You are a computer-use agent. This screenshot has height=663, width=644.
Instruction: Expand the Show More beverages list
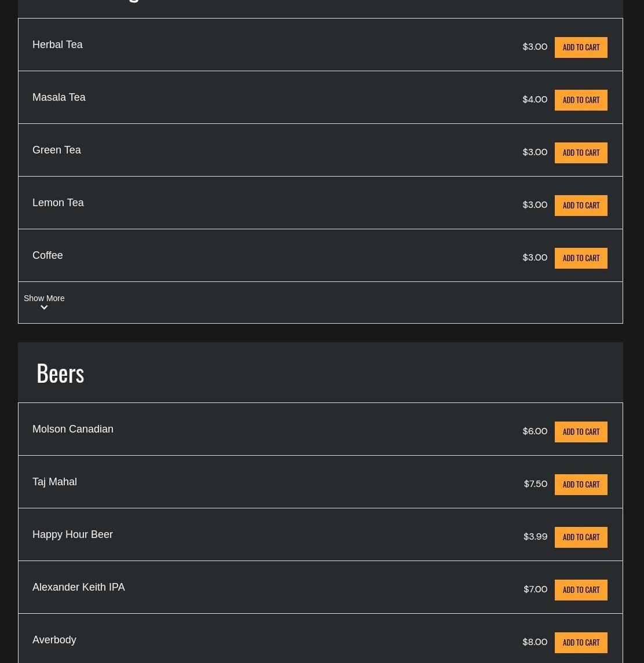44,298
